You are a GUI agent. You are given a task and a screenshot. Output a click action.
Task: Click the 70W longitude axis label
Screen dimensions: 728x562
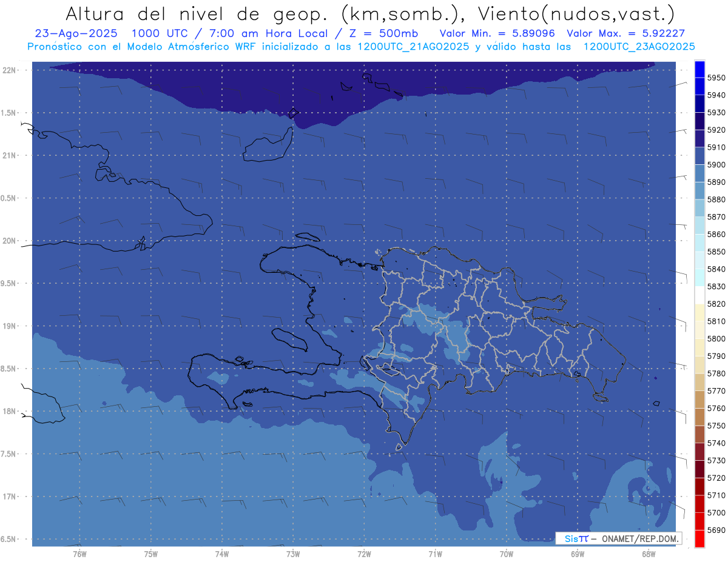pyautogui.click(x=507, y=554)
